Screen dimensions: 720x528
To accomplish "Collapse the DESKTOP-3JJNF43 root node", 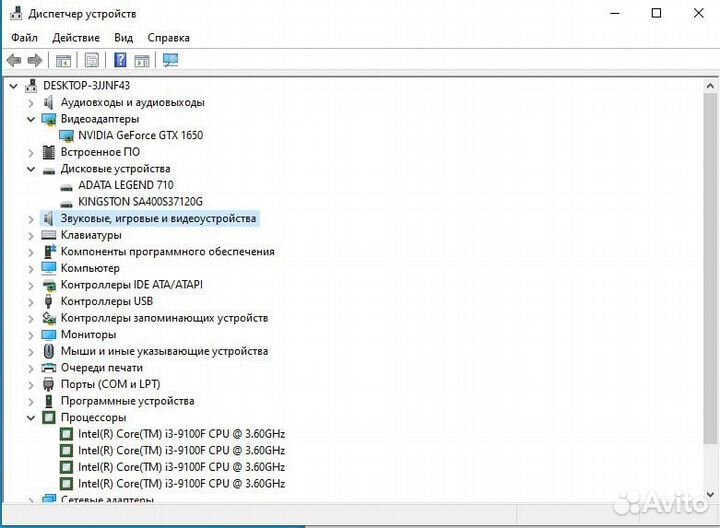I will tap(14, 86).
